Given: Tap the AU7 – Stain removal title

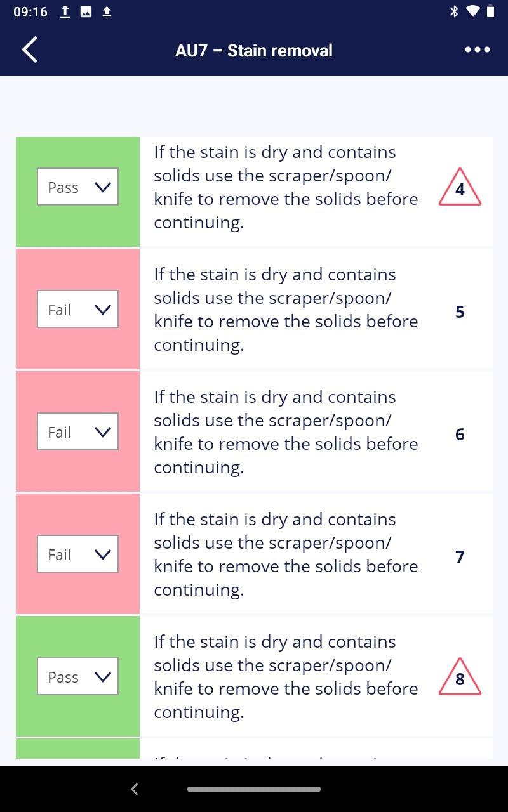Looking at the screenshot, I should 254,51.
